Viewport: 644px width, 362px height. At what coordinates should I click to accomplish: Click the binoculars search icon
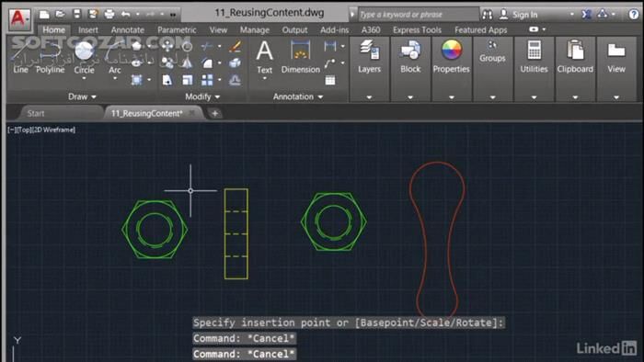pos(487,15)
